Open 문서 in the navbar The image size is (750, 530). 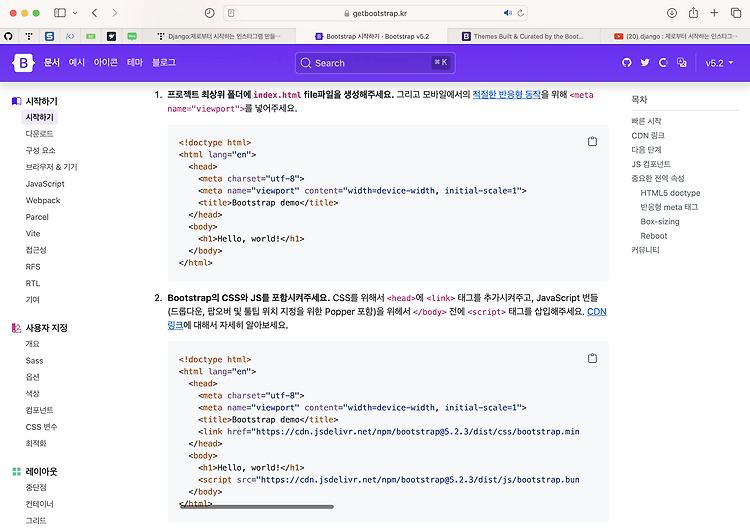[x=52, y=62]
